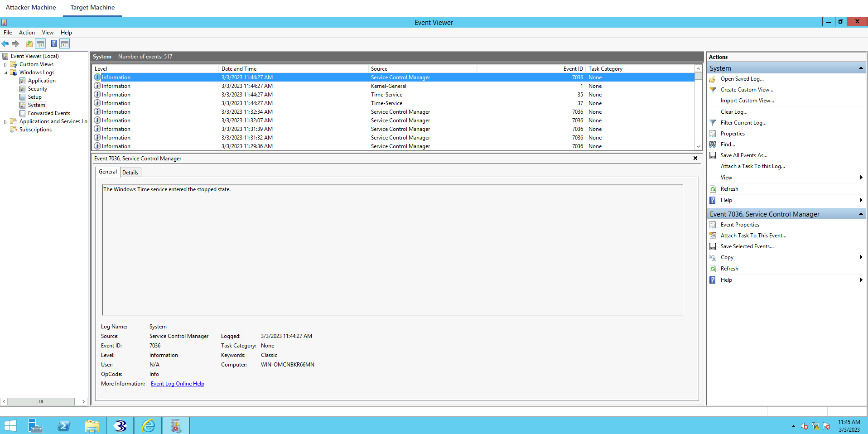The height and width of the screenshot is (434, 868).
Task: Click the Find binoculars icon
Action: [713, 145]
